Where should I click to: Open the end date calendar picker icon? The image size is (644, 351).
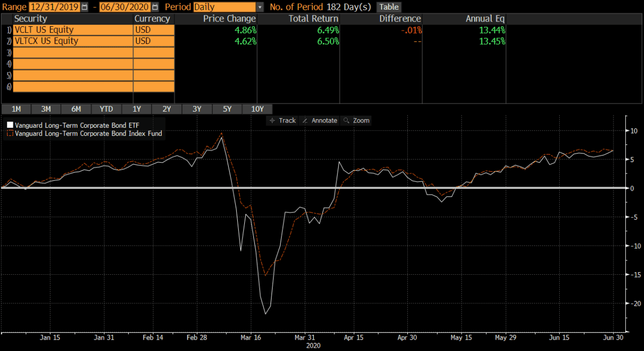tap(155, 7)
